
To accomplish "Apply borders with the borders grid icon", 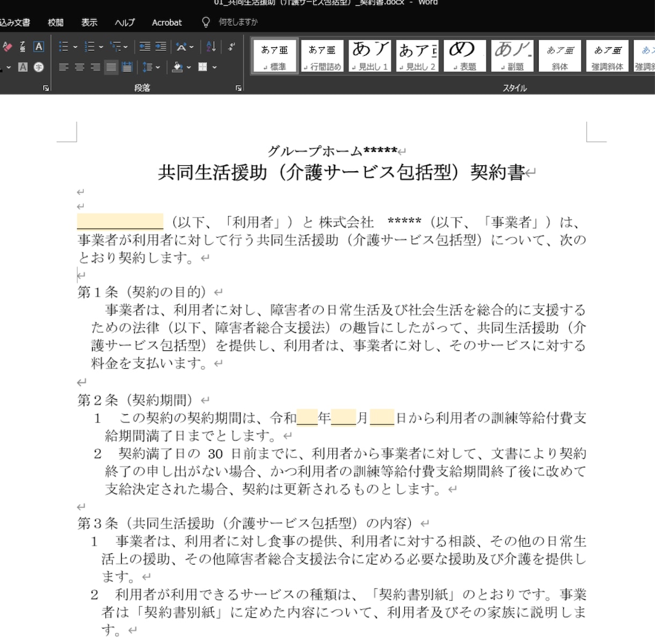I will [x=203, y=67].
